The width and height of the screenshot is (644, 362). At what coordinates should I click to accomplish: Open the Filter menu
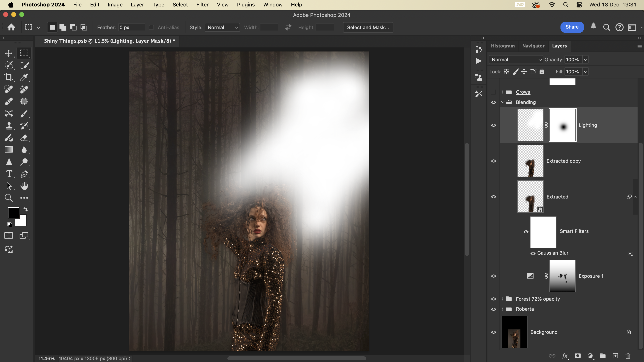(202, 4)
